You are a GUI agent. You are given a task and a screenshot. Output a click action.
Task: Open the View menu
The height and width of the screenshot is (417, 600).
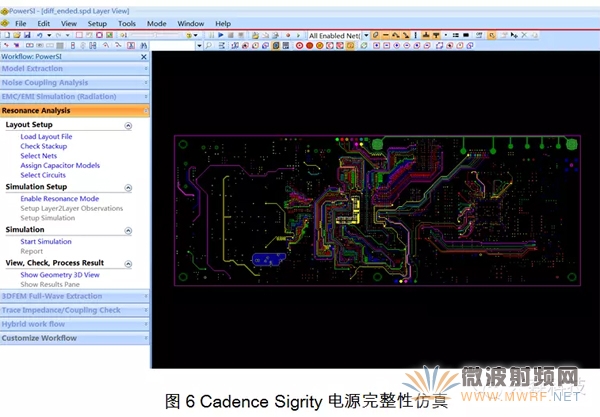tap(69, 23)
